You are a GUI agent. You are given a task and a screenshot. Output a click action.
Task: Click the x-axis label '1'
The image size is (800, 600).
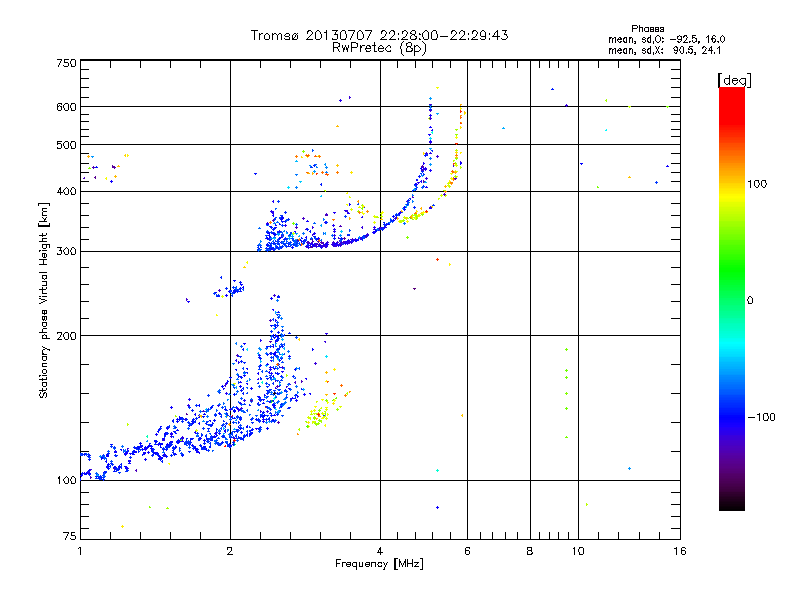[80, 551]
